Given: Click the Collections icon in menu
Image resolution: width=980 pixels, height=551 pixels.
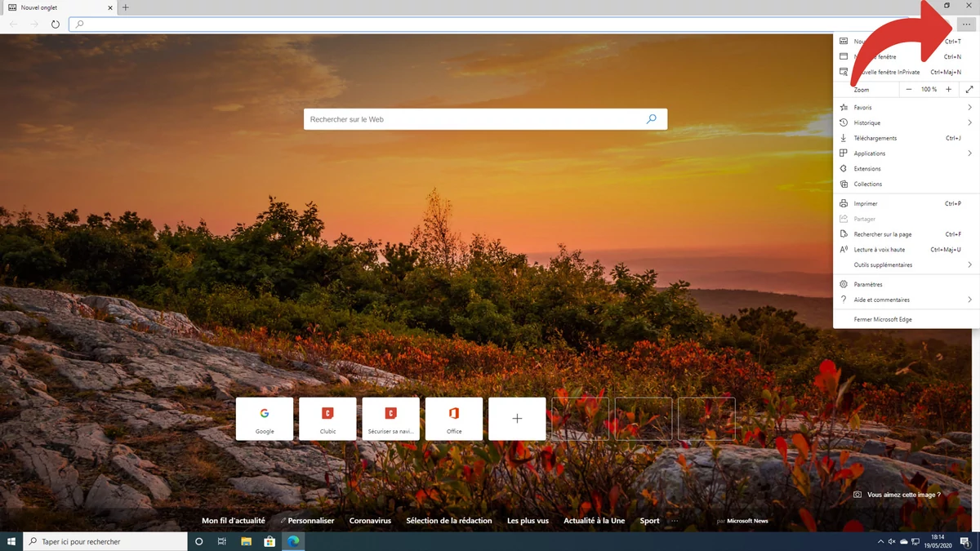Looking at the screenshot, I should point(844,184).
